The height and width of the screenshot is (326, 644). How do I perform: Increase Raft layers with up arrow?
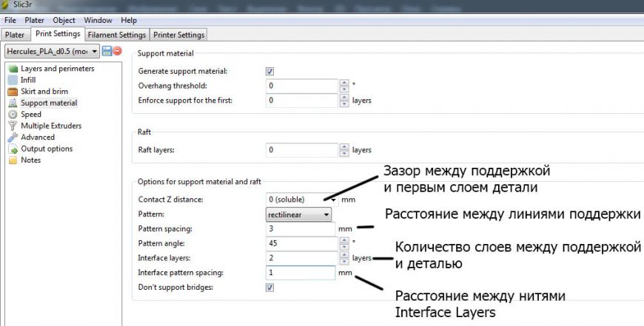344,147
